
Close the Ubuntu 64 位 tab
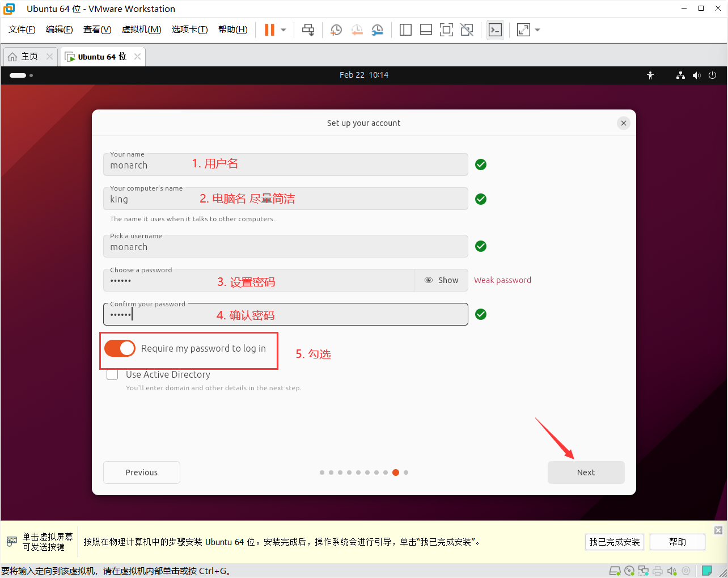[137, 57]
